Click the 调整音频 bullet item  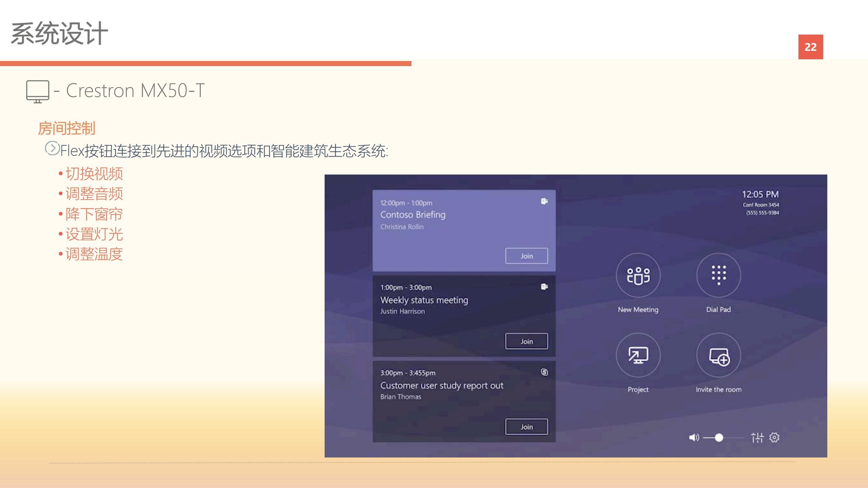coord(94,194)
